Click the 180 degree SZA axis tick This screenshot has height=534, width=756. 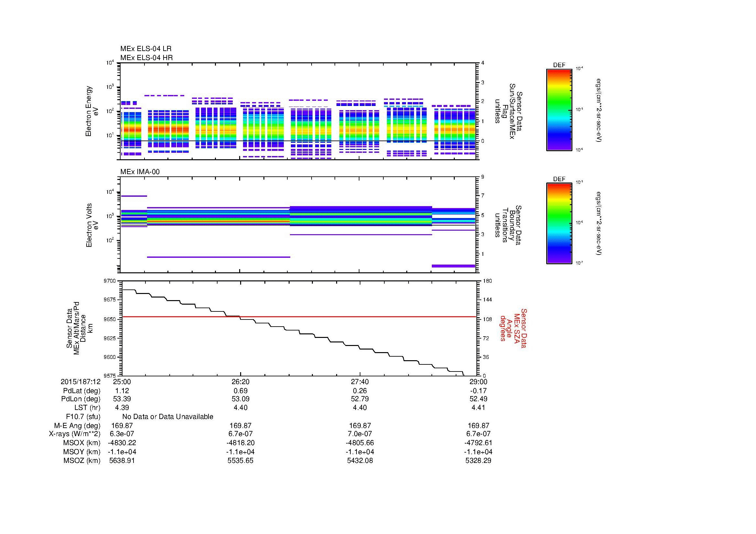tap(487, 281)
